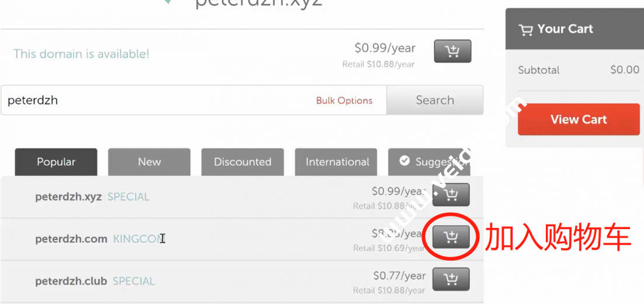This screenshot has width=644, height=304.
Task: Open the Popular tab
Action: point(56,162)
